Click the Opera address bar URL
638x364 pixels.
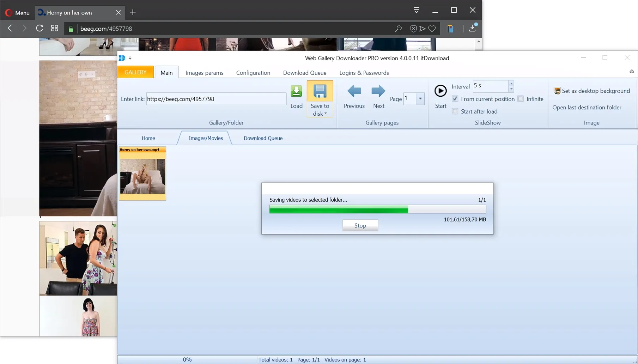tap(106, 29)
